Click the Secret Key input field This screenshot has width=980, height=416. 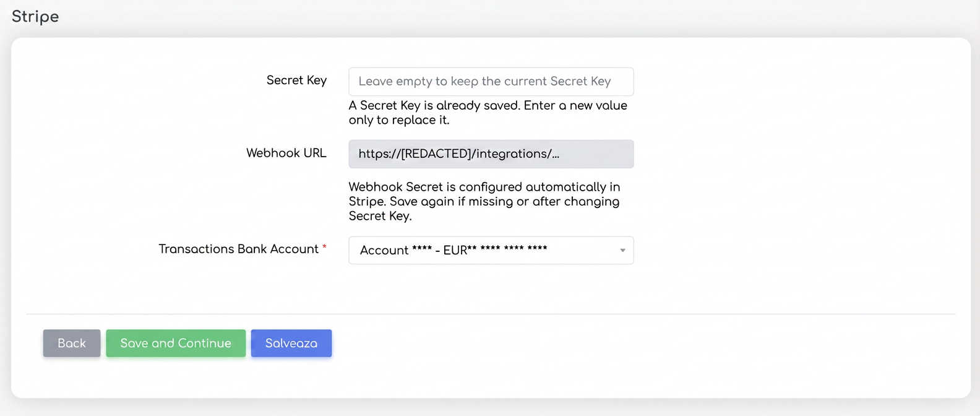pos(491,82)
